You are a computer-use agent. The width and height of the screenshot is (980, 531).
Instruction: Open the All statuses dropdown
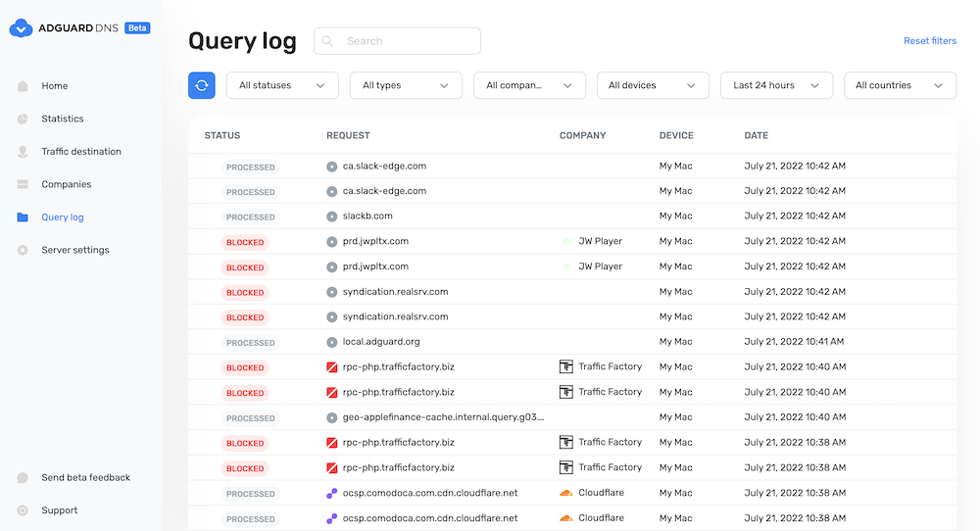point(282,85)
